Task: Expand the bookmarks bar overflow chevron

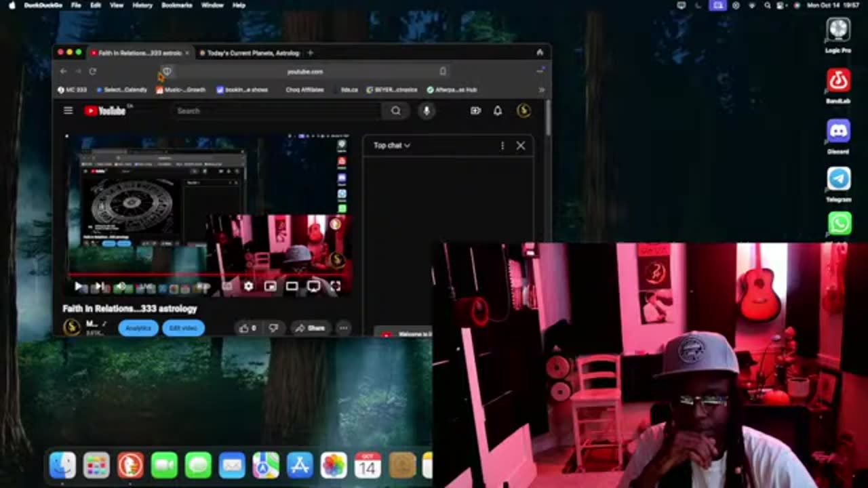Action: [x=541, y=89]
